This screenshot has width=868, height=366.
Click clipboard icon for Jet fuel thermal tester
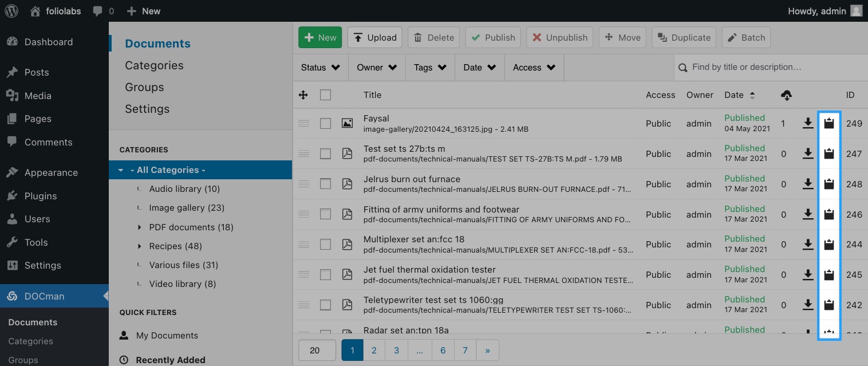click(x=828, y=275)
